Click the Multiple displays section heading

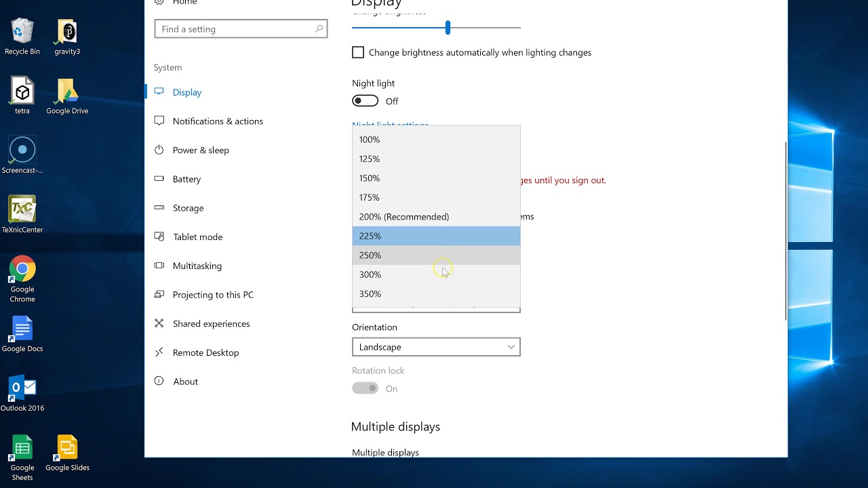(x=395, y=426)
